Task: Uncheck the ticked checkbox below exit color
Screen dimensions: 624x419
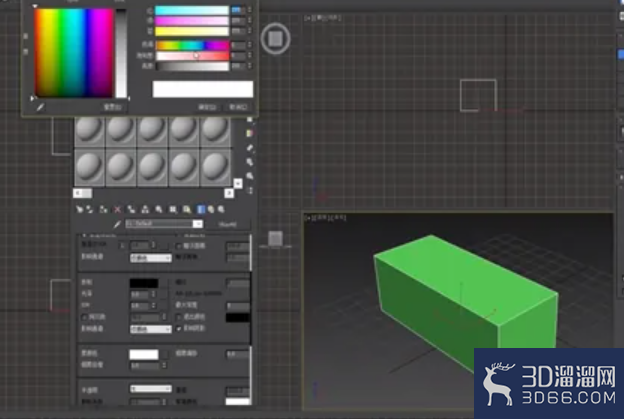Action: click(179, 329)
